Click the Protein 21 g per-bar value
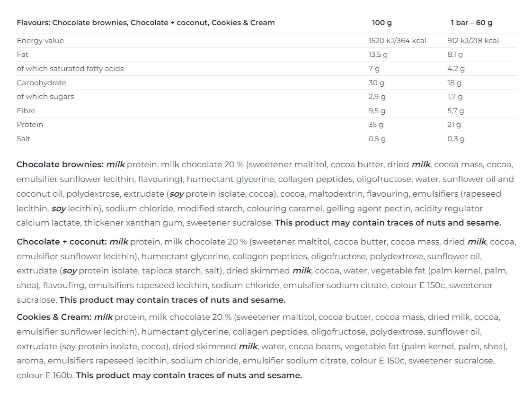532x399 pixels. 454,125
